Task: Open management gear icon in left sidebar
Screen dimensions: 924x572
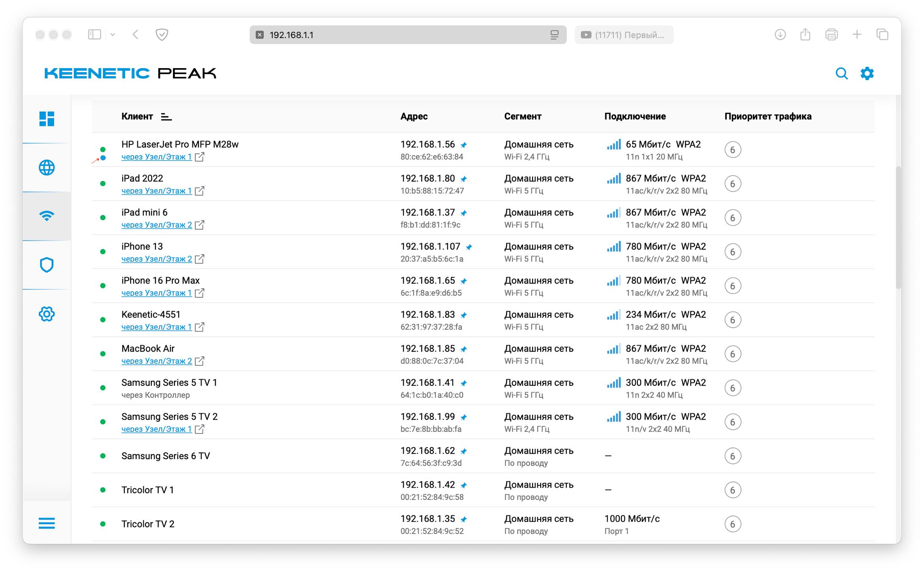Action: 47,314
